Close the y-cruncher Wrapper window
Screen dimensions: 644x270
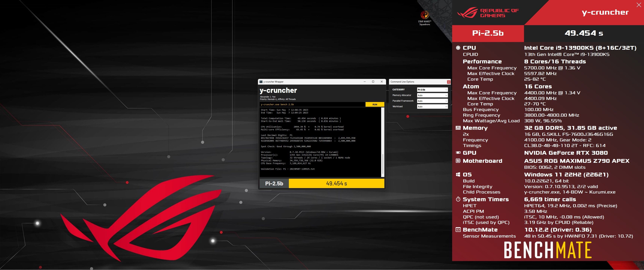[x=382, y=82]
